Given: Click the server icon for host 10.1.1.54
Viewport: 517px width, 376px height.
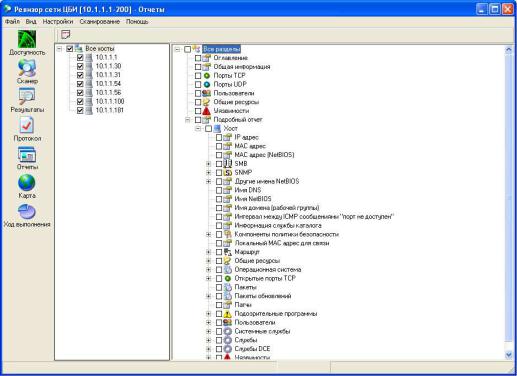Looking at the screenshot, I should (89, 84).
